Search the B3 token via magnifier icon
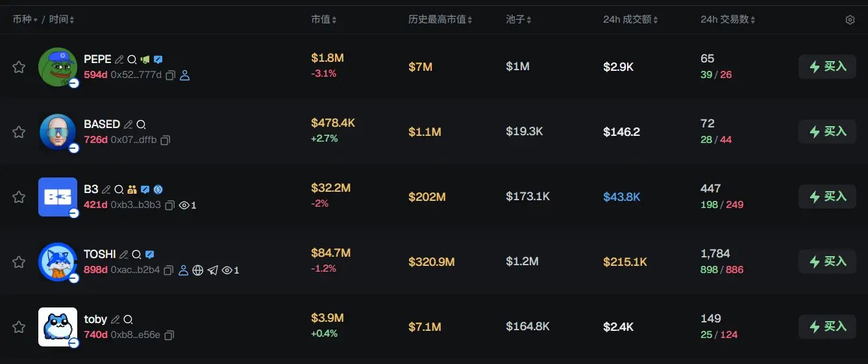 (119, 190)
